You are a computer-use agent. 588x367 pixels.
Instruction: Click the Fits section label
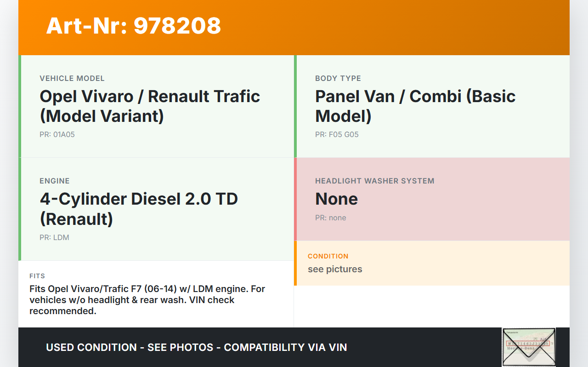[37, 276]
